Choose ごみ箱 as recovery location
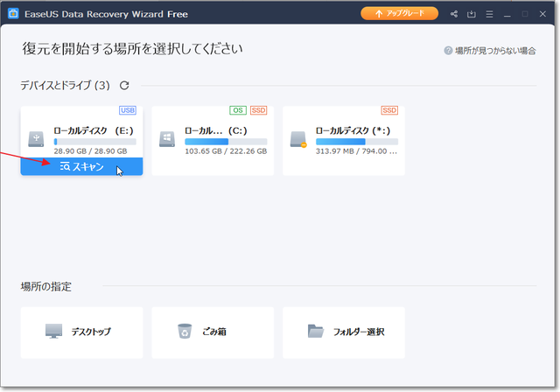 [213, 332]
